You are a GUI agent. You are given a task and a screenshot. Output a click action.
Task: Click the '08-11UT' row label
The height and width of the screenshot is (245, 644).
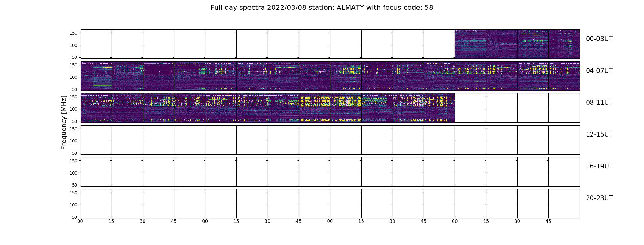(x=599, y=103)
